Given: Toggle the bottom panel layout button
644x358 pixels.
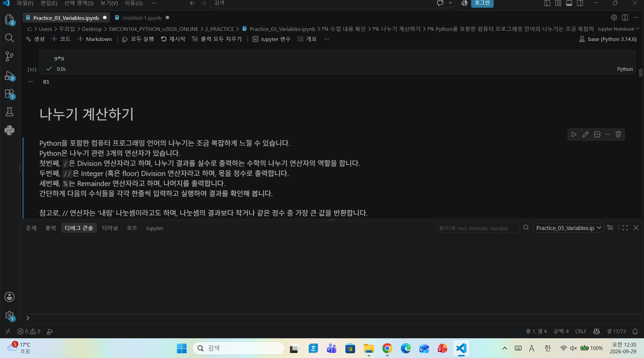Looking at the screenshot, I should pos(569,3).
